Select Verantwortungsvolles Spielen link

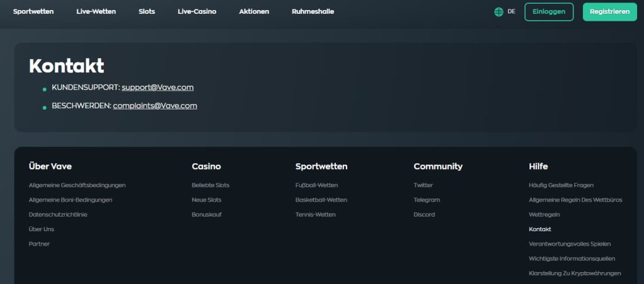[x=570, y=244]
